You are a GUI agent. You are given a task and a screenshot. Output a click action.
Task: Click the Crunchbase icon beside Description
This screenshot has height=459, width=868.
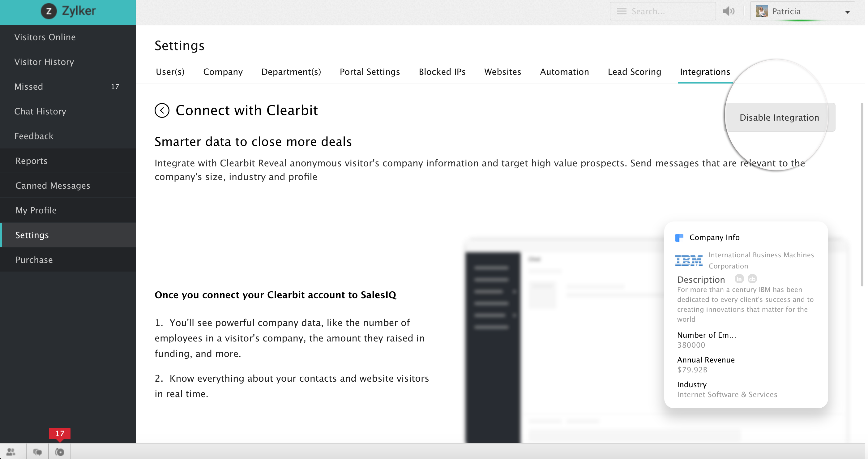752,279
